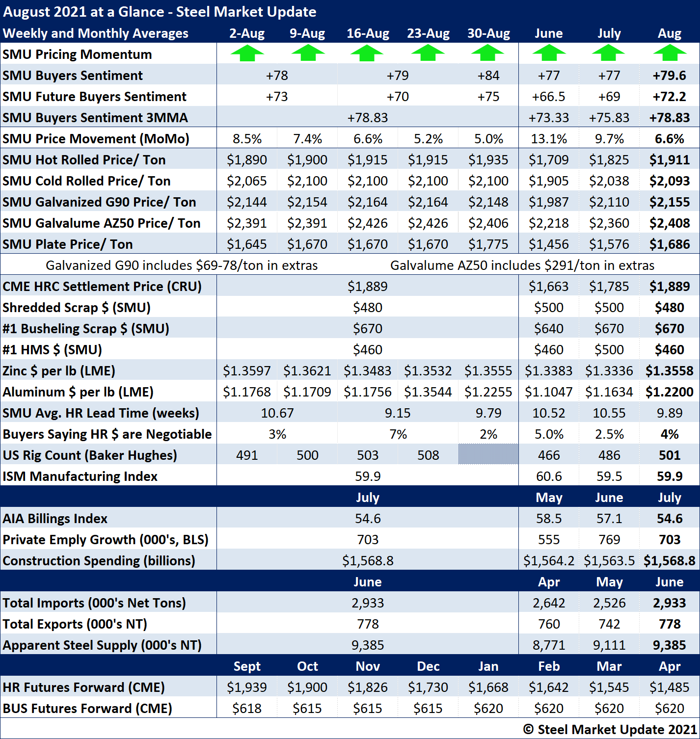The height and width of the screenshot is (739, 700).
Task: Click the Aug monthly green momentum arrow
Action: pyautogui.click(x=670, y=53)
